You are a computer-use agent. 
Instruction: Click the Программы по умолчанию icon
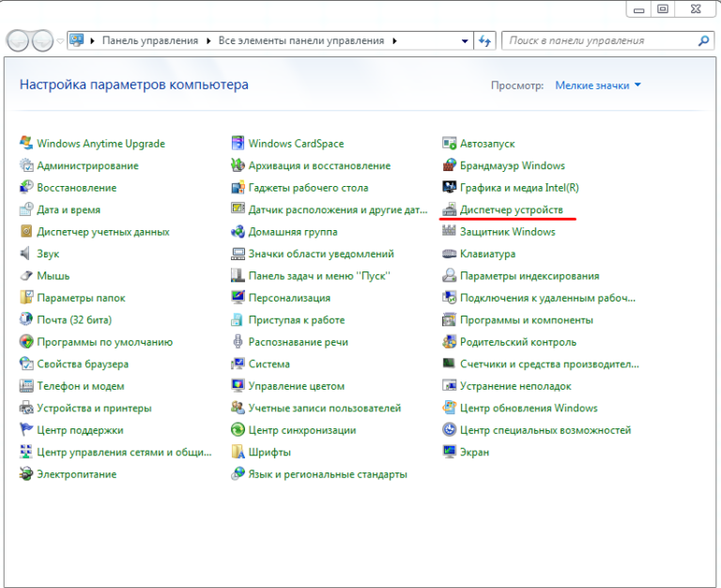coord(26,341)
